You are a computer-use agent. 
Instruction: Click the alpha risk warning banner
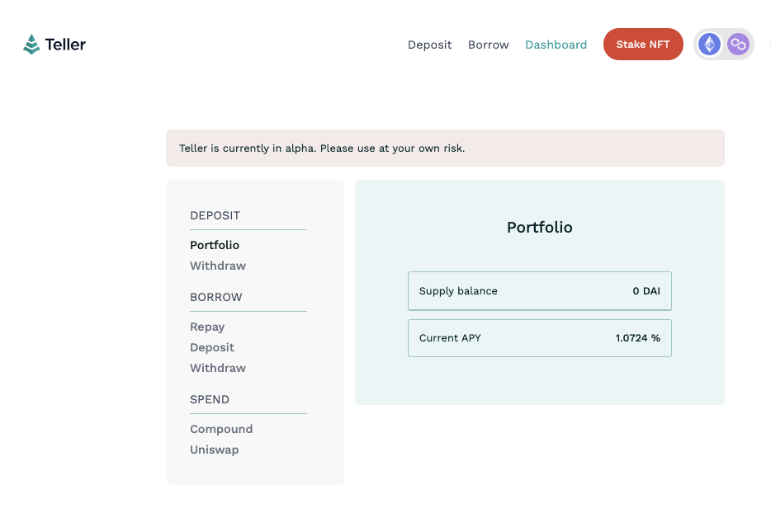point(445,148)
